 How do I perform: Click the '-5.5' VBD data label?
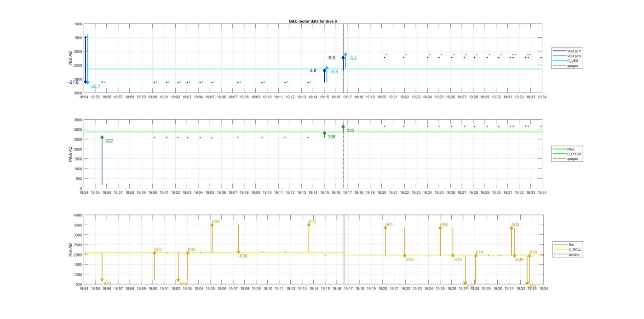pyautogui.click(x=334, y=72)
